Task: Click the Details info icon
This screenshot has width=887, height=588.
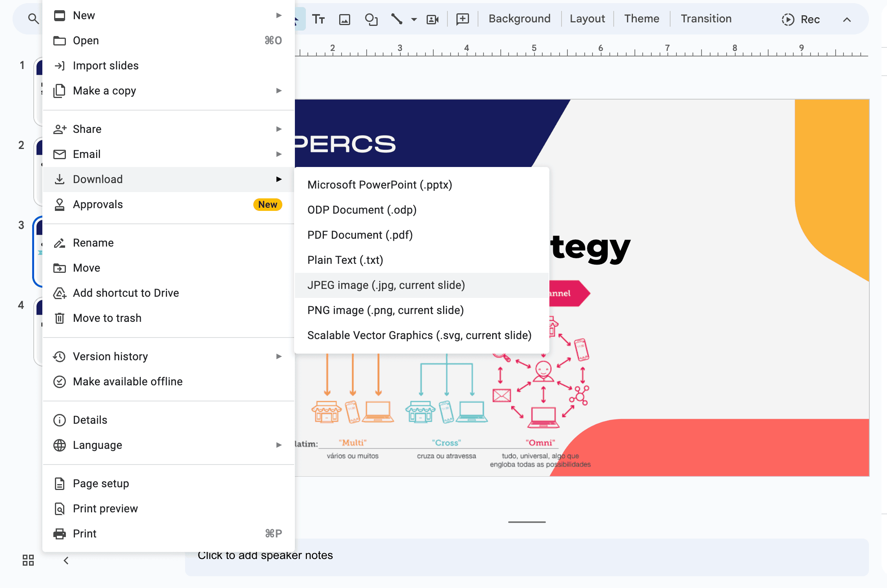Action: click(x=59, y=420)
